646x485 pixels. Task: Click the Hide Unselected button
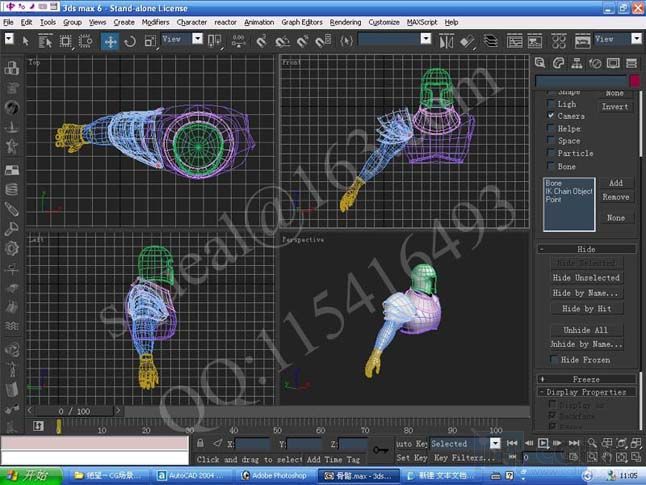click(x=586, y=278)
